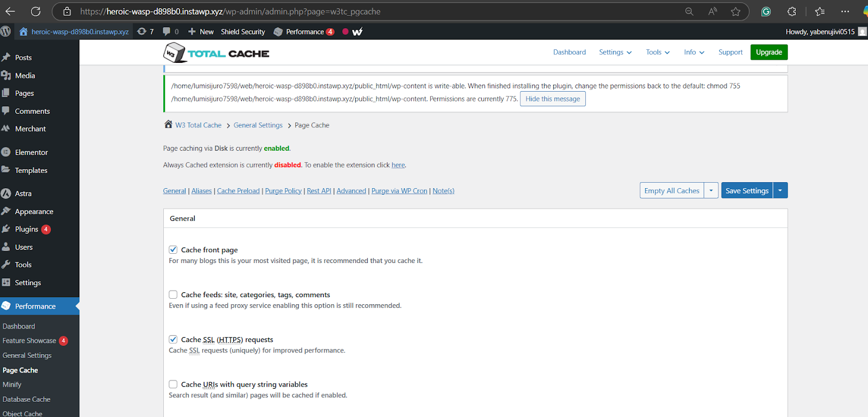Open Minify in Performance submenu
The image size is (868, 417).
coord(12,384)
